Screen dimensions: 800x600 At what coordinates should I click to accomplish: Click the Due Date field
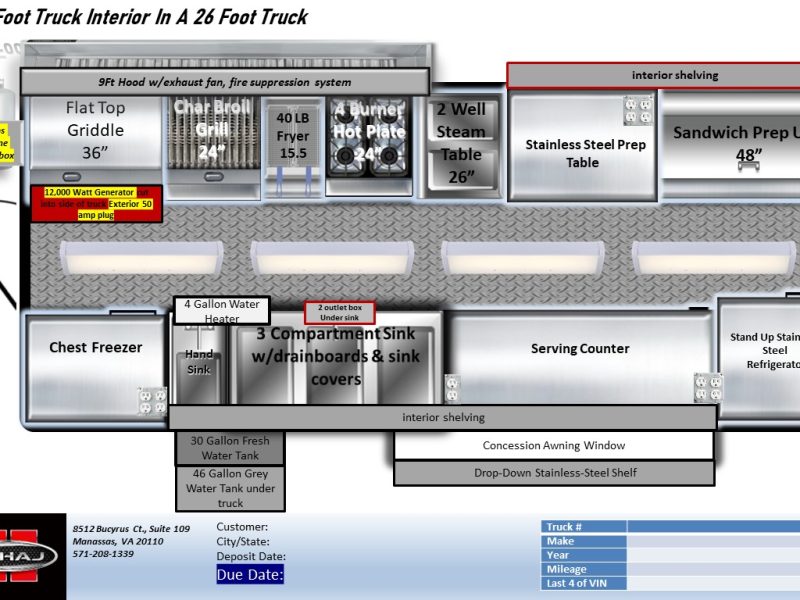tap(250, 574)
